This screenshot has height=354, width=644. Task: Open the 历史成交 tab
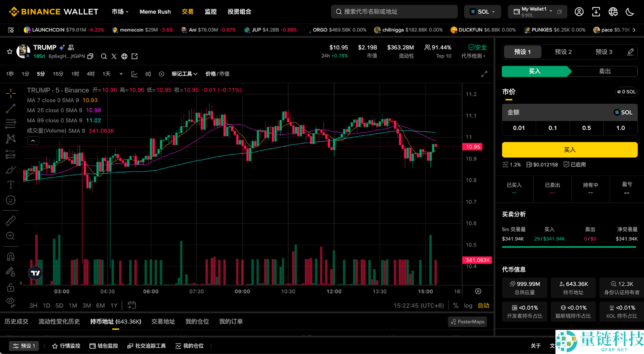17,321
